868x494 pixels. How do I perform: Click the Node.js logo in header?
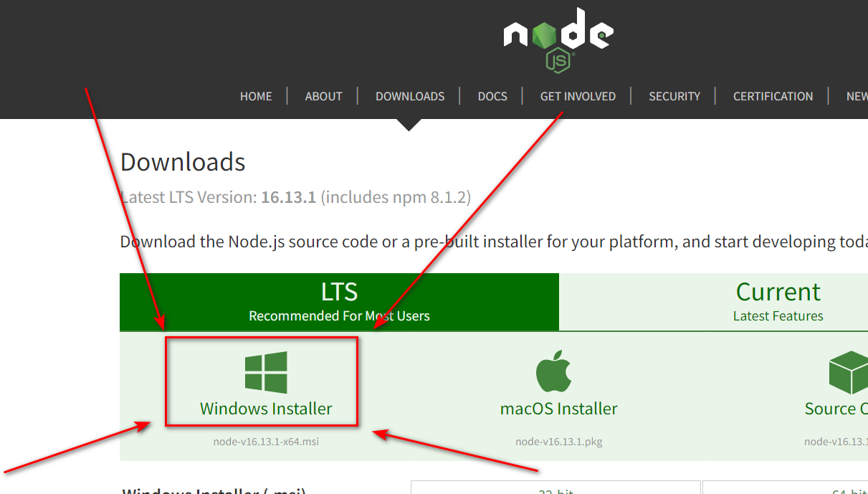point(558,40)
